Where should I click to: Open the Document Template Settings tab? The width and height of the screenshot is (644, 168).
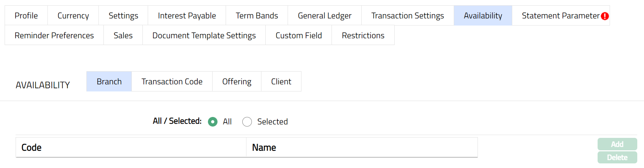(x=204, y=35)
